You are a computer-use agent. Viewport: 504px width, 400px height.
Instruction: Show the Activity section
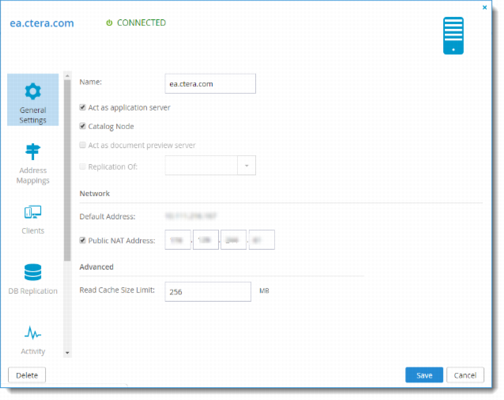click(x=33, y=340)
